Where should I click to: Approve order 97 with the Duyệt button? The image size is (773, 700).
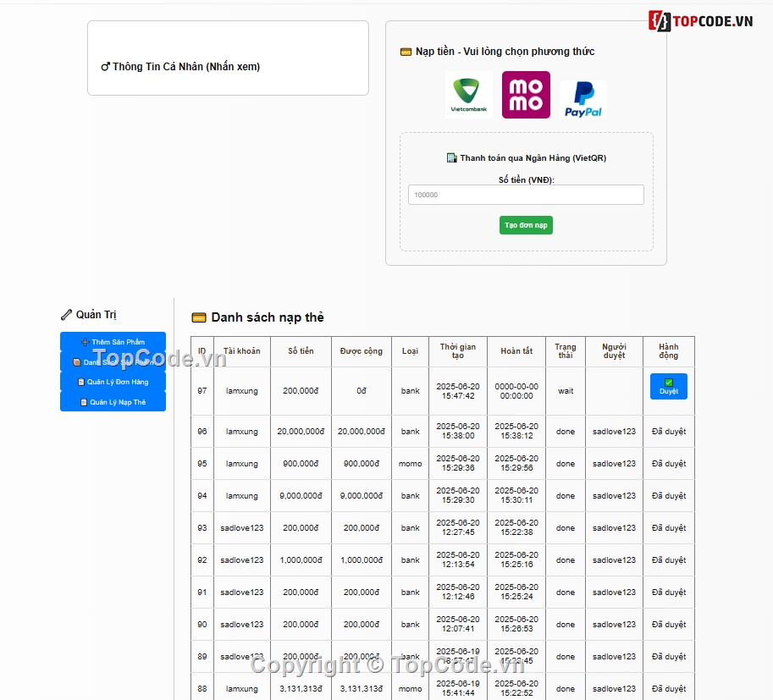click(669, 387)
